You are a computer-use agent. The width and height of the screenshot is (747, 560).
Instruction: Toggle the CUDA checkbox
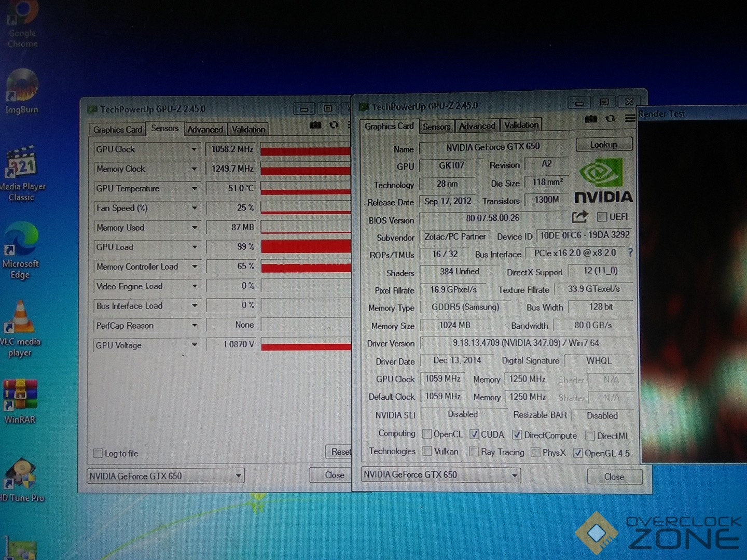474,435
